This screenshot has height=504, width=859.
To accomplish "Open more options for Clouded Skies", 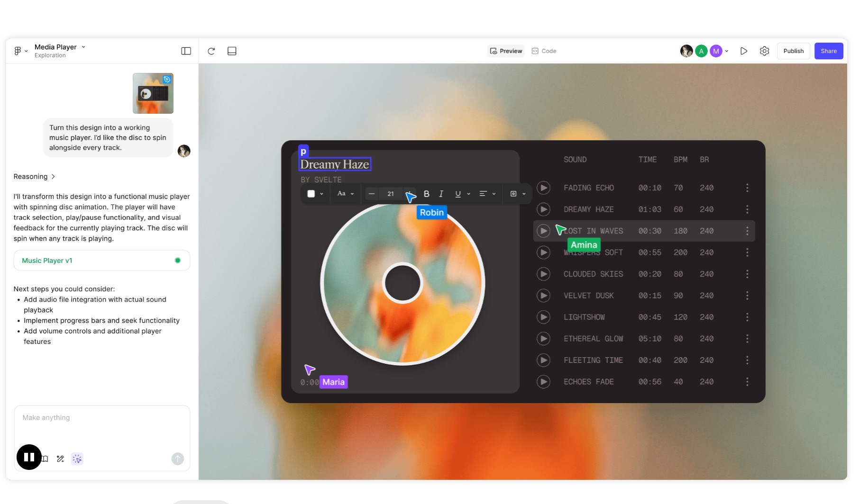I will (747, 274).
